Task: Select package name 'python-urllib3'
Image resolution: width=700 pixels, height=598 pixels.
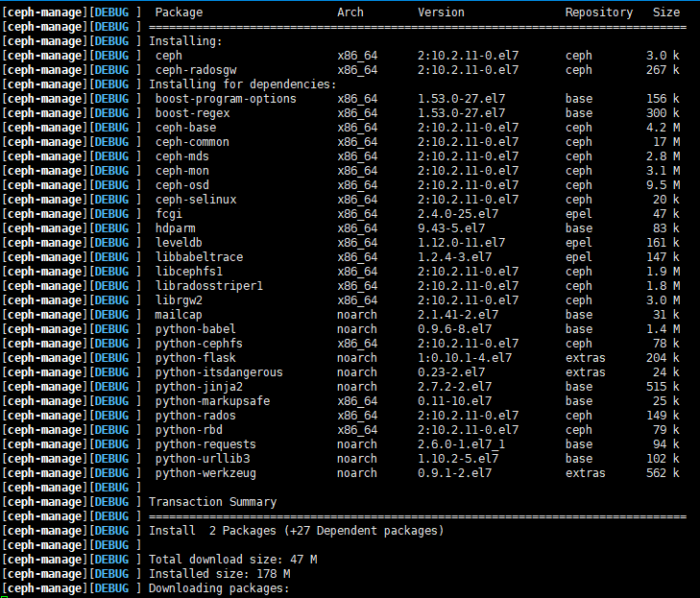Action: pos(203,459)
